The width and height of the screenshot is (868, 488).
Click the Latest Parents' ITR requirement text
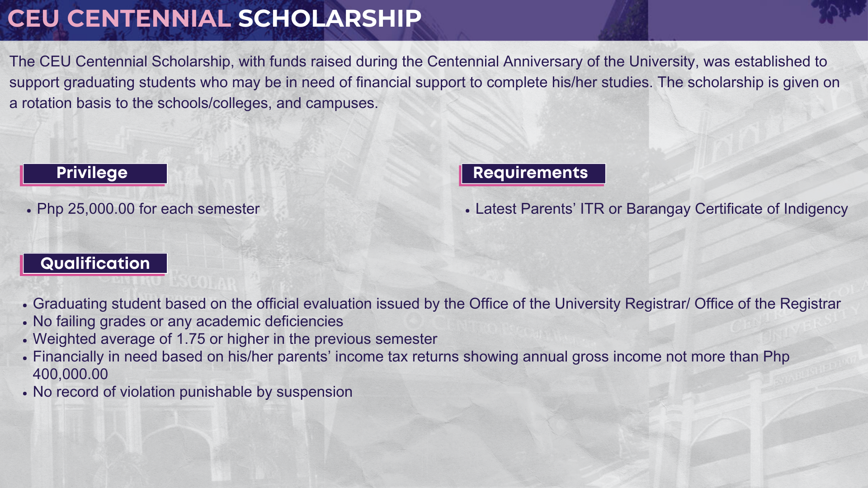(661, 209)
